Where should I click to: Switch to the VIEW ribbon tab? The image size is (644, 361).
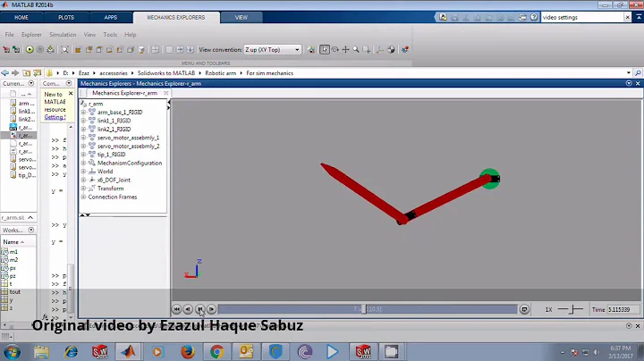[241, 18]
